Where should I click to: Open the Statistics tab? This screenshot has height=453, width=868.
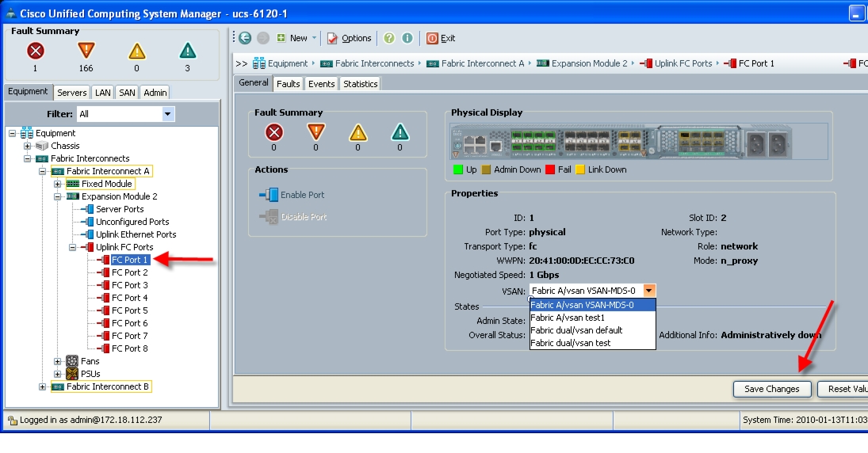[x=361, y=83]
